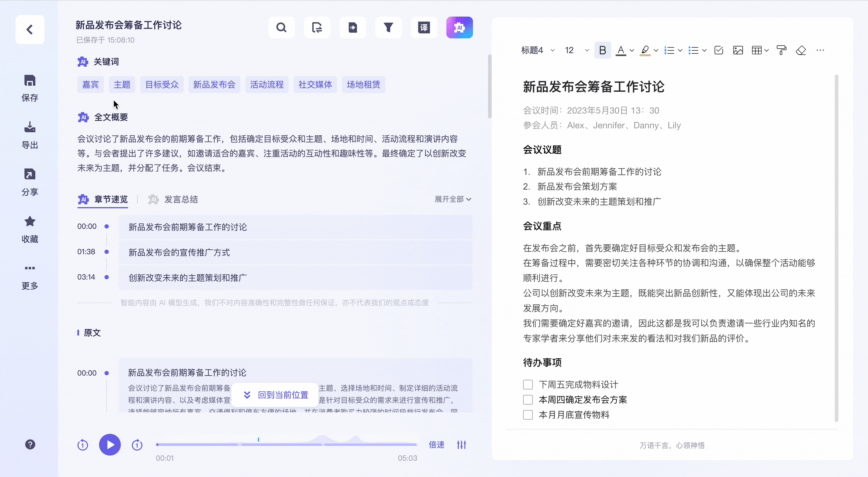The image size is (868, 477).
Task: Click the eraser icon to clear formatting
Action: pyautogui.click(x=801, y=50)
